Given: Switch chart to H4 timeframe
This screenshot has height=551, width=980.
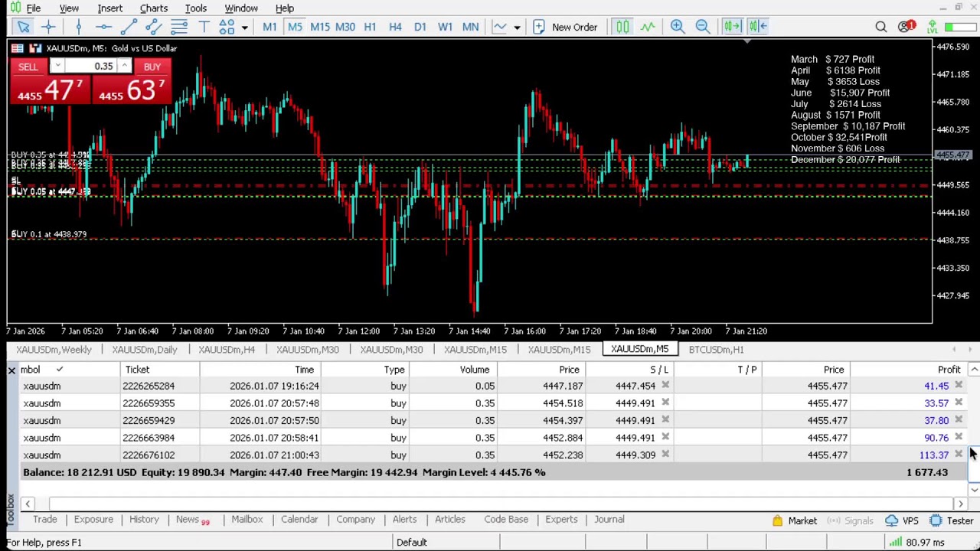Looking at the screenshot, I should pyautogui.click(x=395, y=27).
